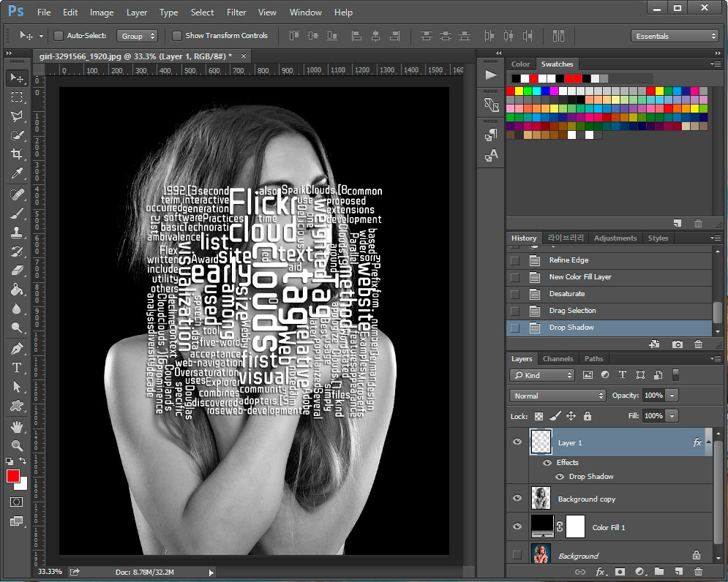Switch to the Channels tab
This screenshot has height=582, width=728.
pos(558,359)
